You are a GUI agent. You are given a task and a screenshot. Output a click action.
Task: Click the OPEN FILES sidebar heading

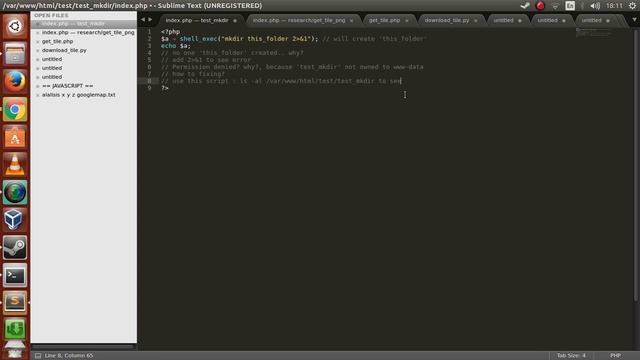[51, 15]
